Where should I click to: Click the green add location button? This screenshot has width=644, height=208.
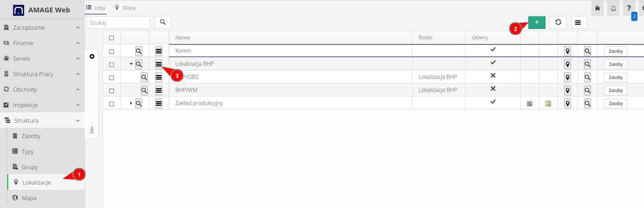click(x=537, y=22)
